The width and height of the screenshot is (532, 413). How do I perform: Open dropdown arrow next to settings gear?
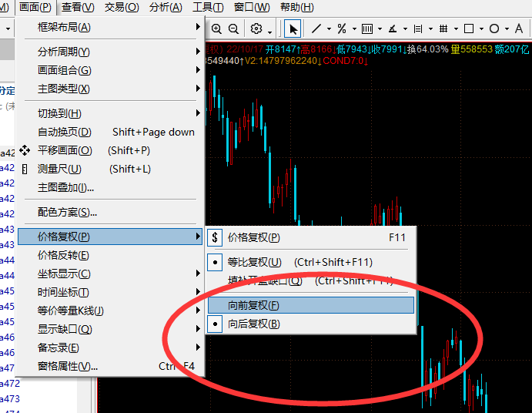point(269,32)
